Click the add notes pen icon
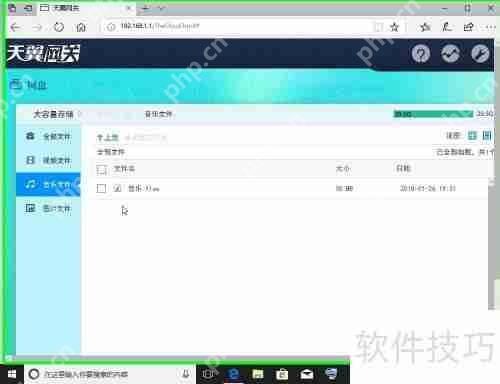 click(x=447, y=27)
